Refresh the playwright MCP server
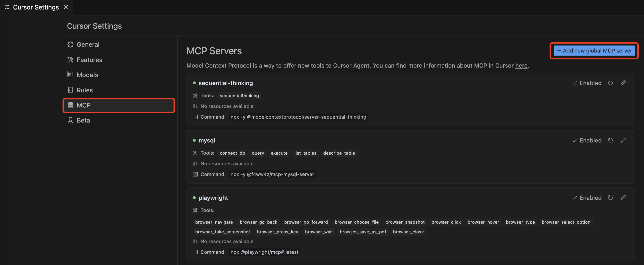The width and height of the screenshot is (644, 265). (x=610, y=198)
